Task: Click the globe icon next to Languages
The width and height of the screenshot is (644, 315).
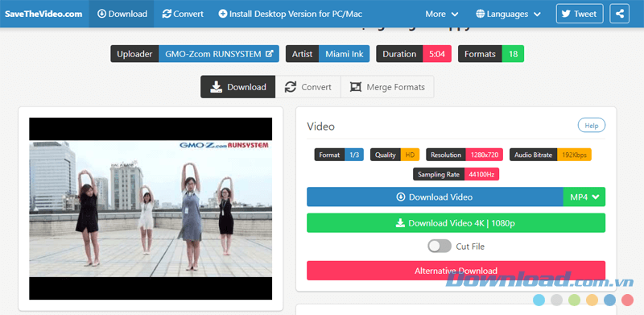Action: [480, 14]
